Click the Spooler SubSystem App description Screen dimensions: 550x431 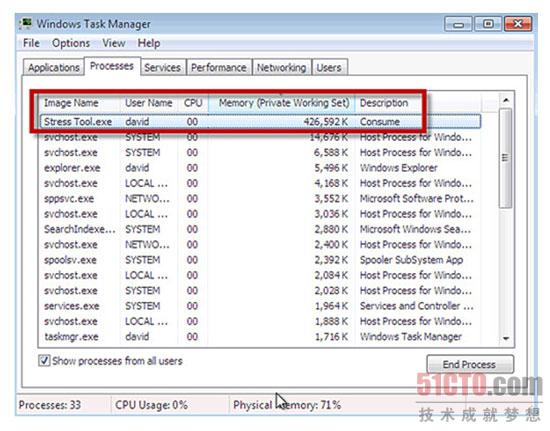pyautogui.click(x=411, y=260)
